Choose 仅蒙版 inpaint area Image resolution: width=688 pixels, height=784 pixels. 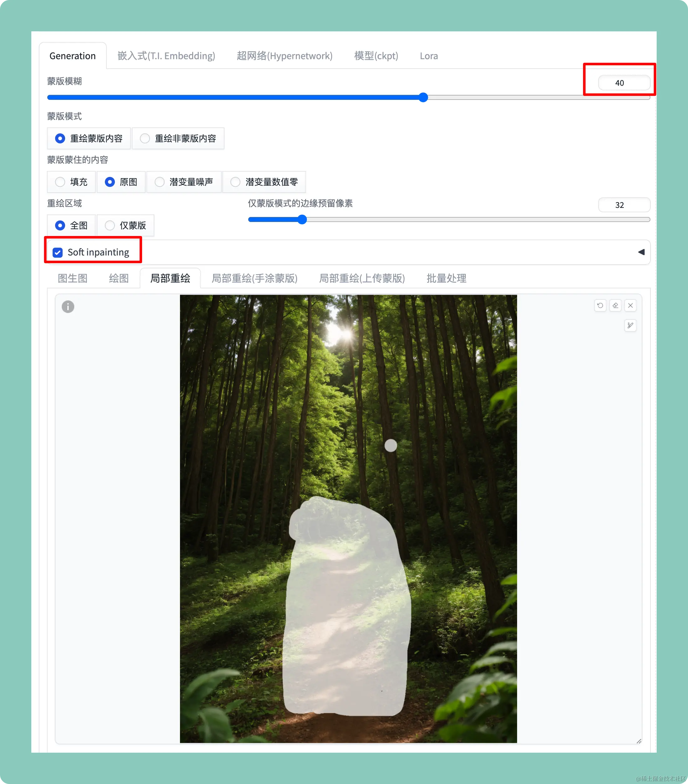[x=110, y=225]
